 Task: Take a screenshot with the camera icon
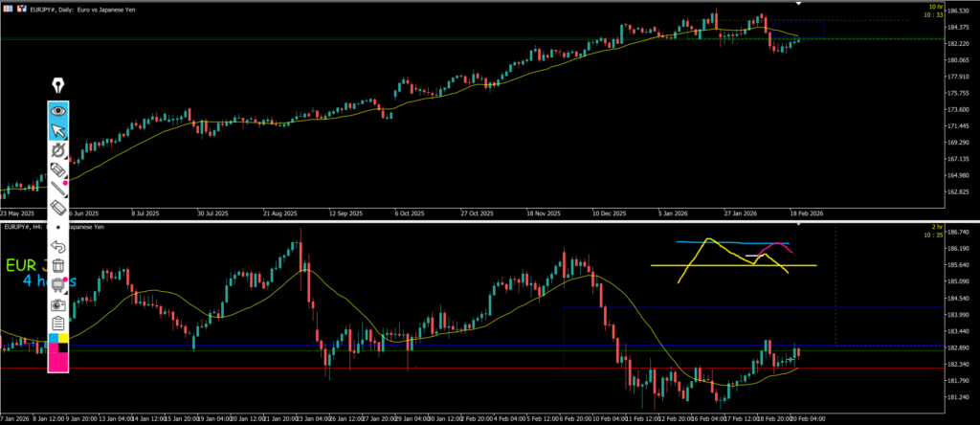click(57, 304)
